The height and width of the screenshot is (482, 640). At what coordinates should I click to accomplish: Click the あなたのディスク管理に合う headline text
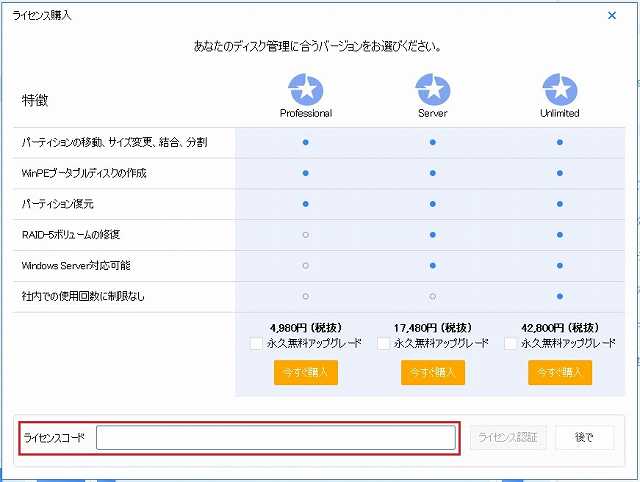click(x=317, y=46)
